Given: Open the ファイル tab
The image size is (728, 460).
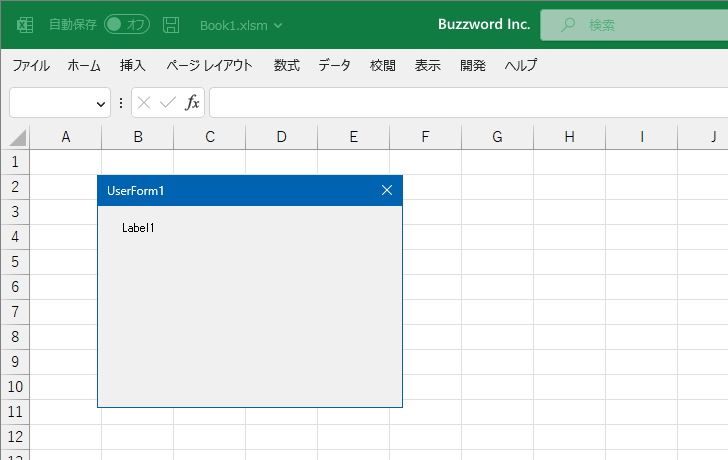Looking at the screenshot, I should [x=31, y=65].
